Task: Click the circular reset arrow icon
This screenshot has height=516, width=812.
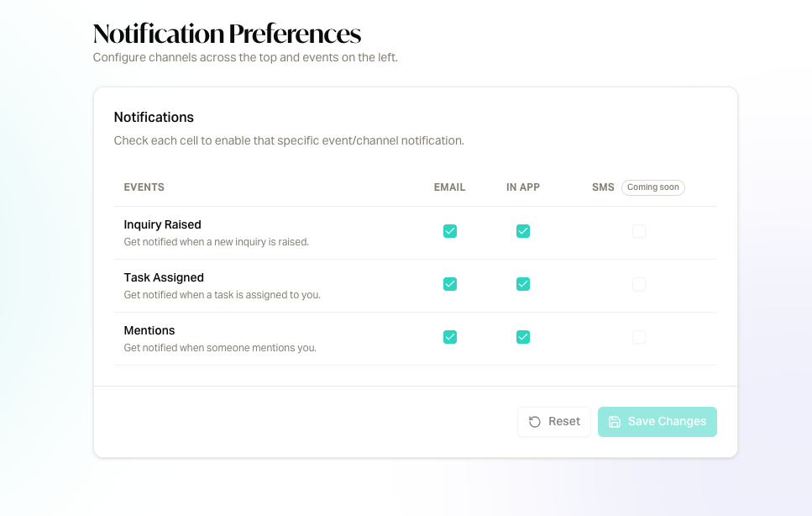Action: coord(534,421)
